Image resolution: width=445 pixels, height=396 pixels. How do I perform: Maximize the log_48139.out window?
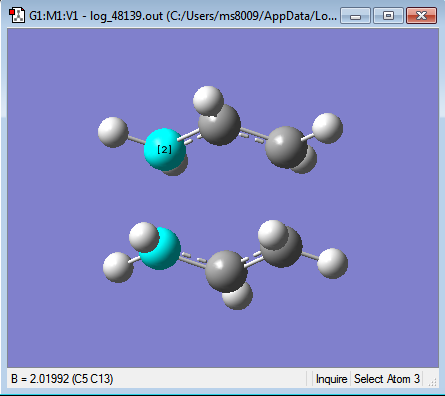[388, 16]
